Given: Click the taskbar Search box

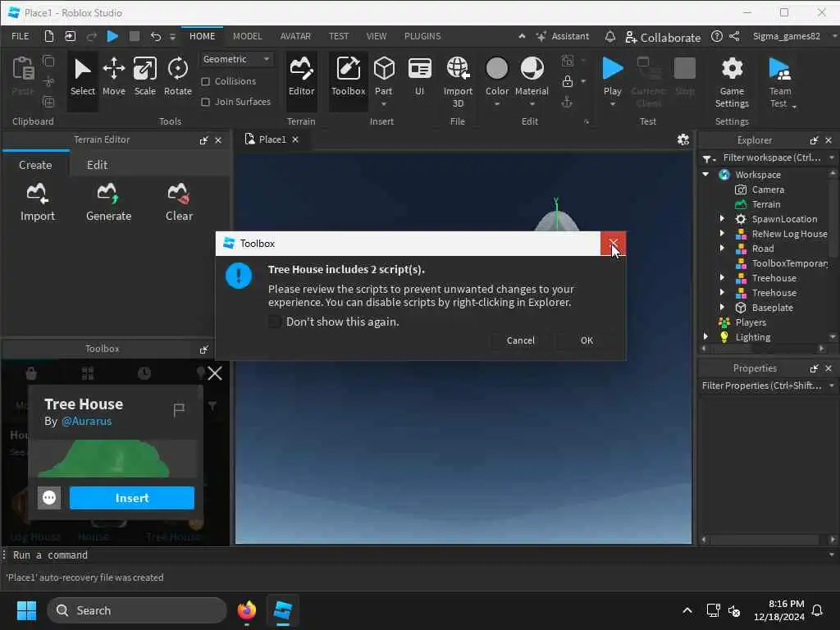Looking at the screenshot, I should [x=137, y=610].
